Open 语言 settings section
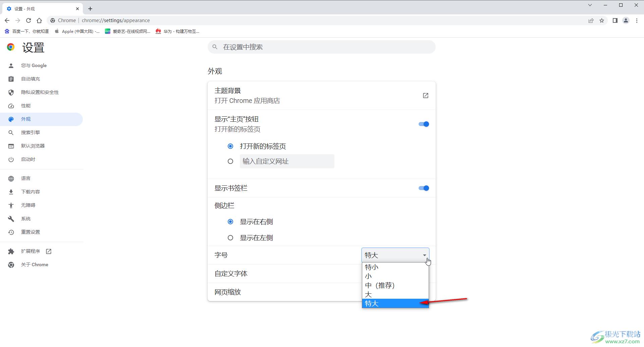The width and height of the screenshot is (644, 347). (41, 178)
